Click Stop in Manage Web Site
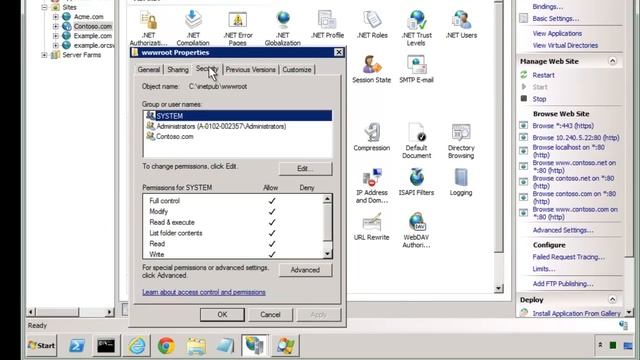 point(539,99)
